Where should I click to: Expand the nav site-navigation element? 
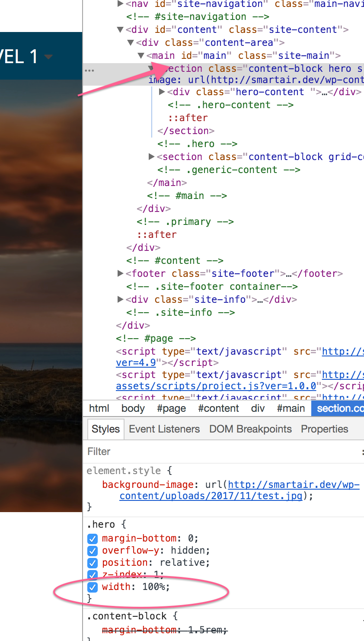click(120, 4)
